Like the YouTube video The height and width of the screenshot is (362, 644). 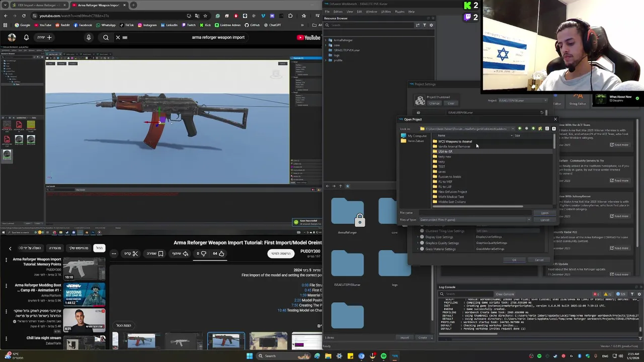218,253
